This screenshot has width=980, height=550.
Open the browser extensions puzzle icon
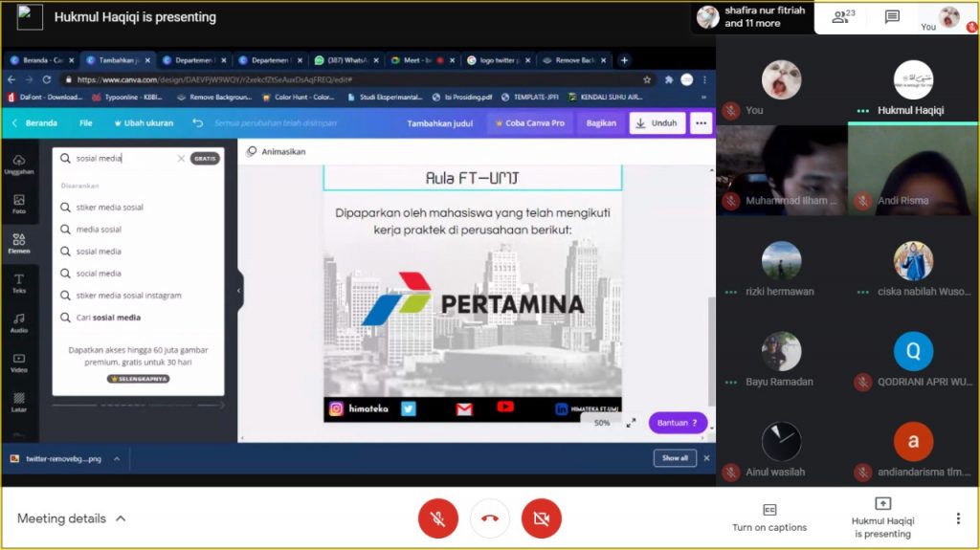669,79
